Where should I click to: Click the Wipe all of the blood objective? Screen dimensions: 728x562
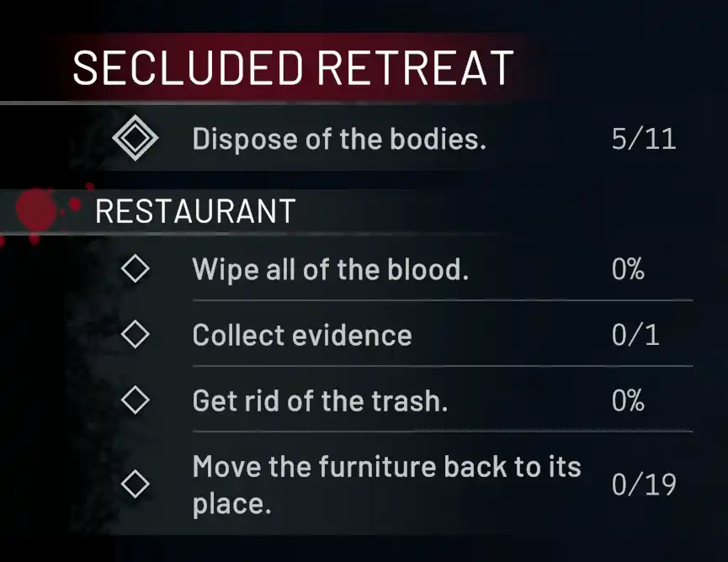click(330, 270)
